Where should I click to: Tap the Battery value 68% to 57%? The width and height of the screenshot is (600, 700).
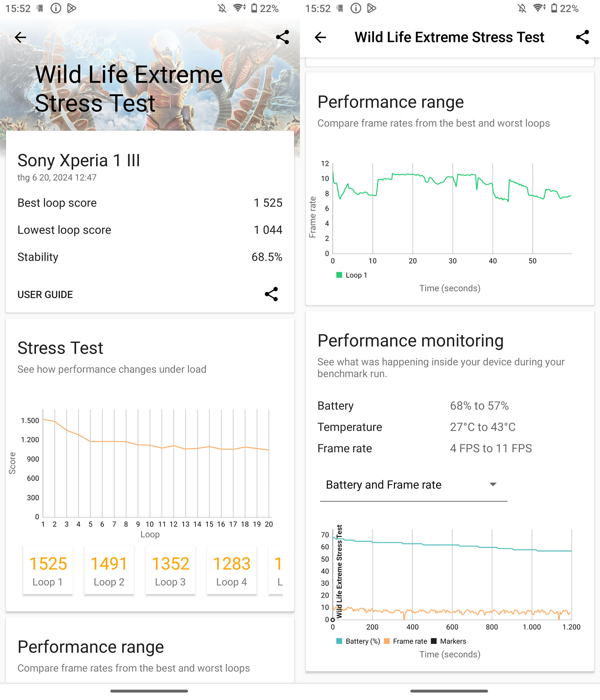click(479, 405)
